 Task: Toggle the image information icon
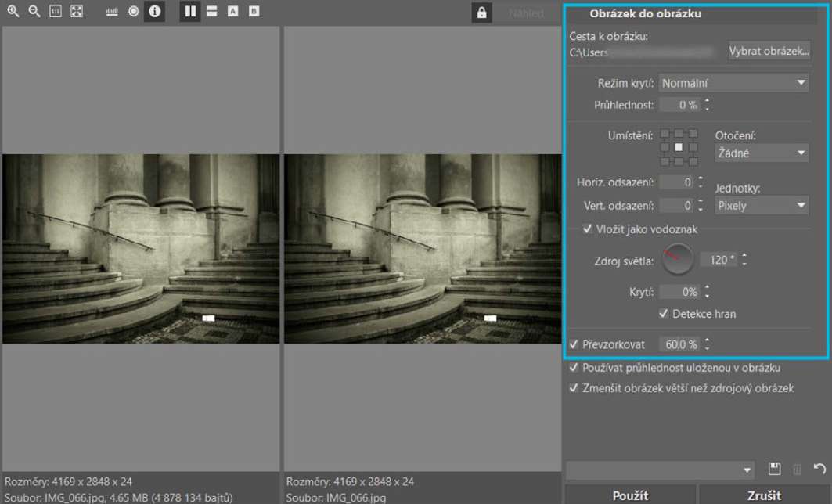pyautogui.click(x=154, y=12)
